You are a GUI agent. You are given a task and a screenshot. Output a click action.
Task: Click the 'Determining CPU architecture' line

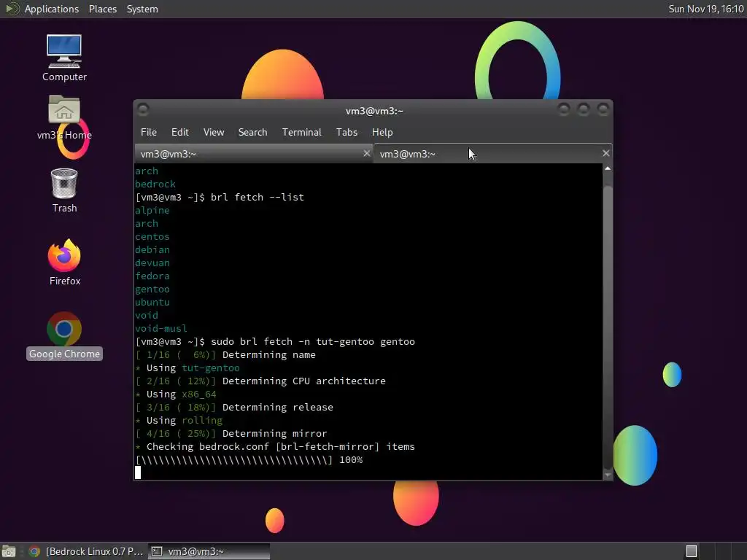tap(260, 381)
